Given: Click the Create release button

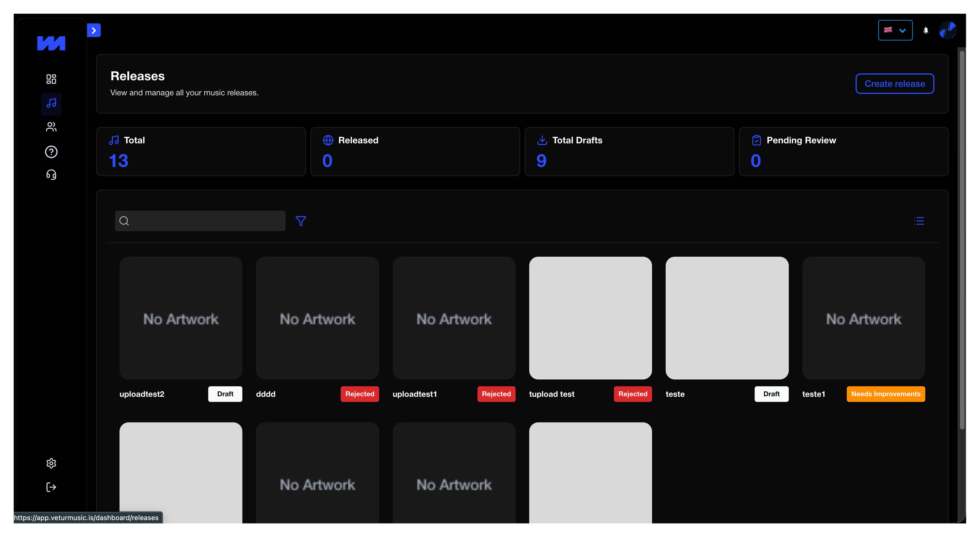Looking at the screenshot, I should point(894,84).
